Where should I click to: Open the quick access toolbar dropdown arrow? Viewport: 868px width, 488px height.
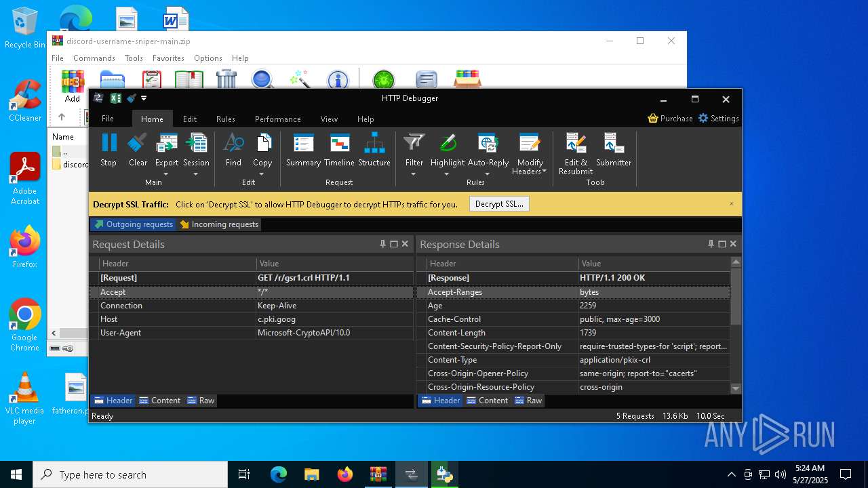(144, 98)
